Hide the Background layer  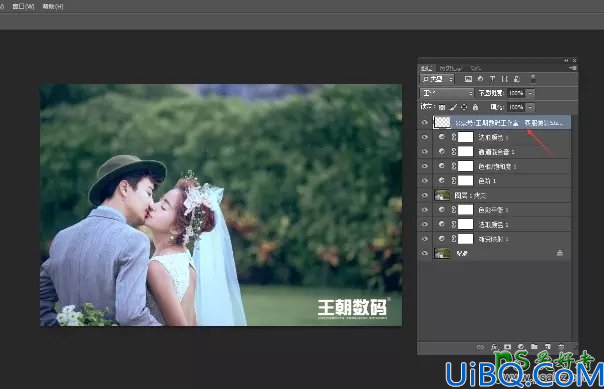click(x=425, y=254)
